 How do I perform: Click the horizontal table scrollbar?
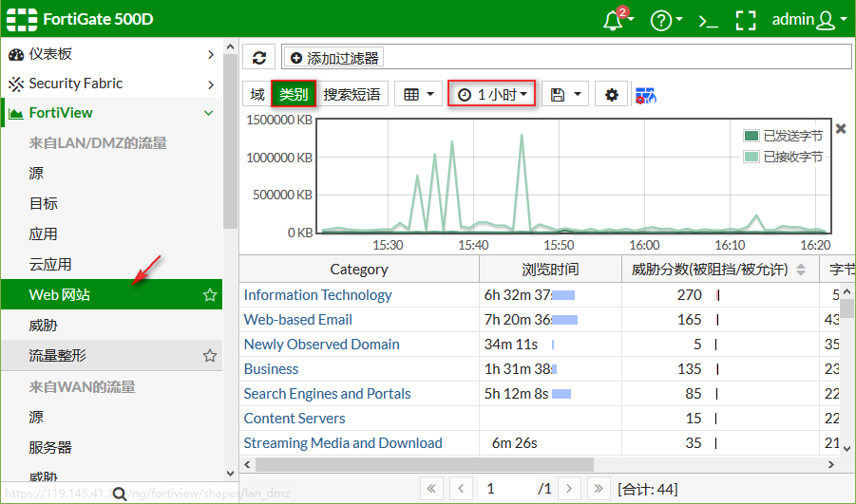click(x=424, y=465)
